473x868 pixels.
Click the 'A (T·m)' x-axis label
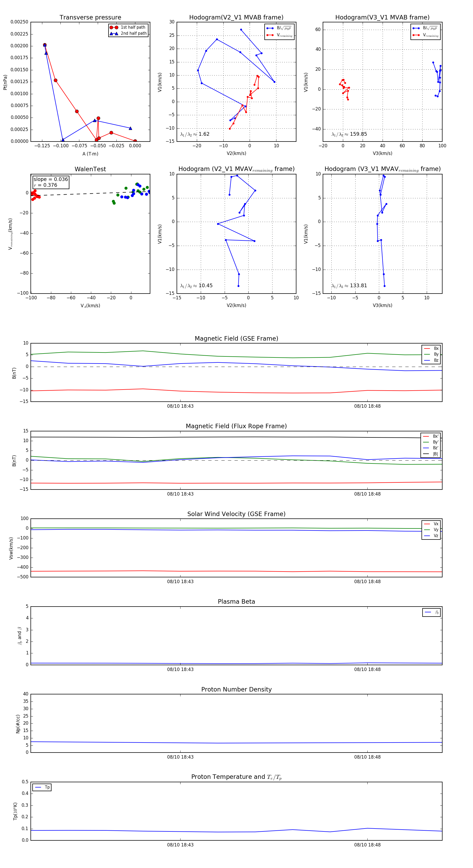tap(90, 154)
